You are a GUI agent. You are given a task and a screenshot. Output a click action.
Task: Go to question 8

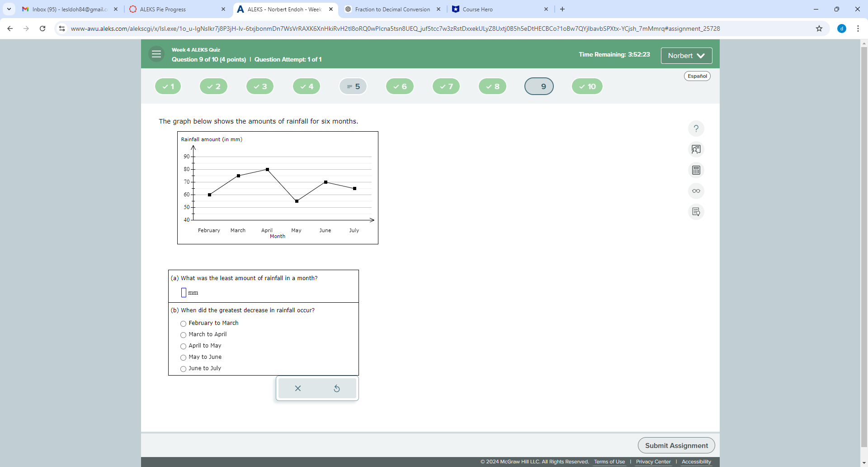coord(493,86)
